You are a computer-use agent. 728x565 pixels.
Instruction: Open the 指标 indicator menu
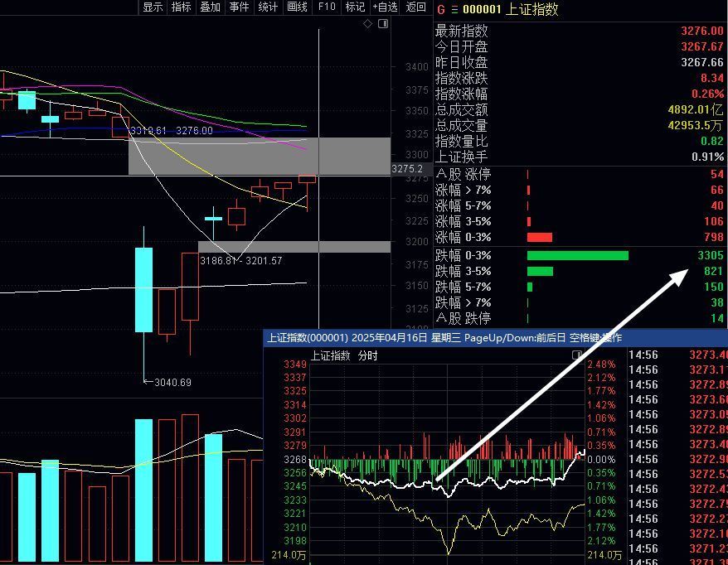[181, 7]
